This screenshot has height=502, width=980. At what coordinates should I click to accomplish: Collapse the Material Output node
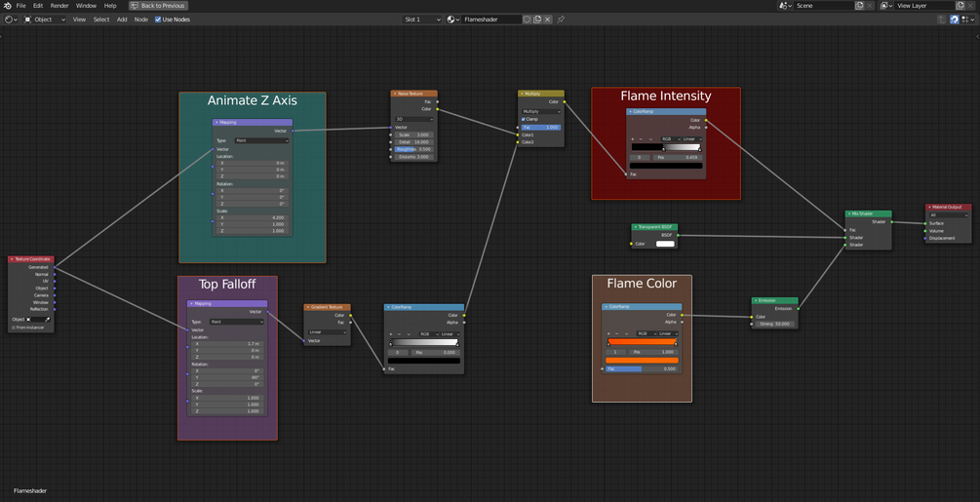(x=929, y=207)
